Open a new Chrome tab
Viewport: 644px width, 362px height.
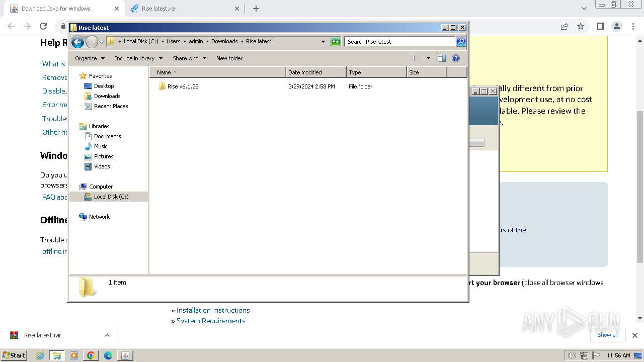[x=256, y=9]
